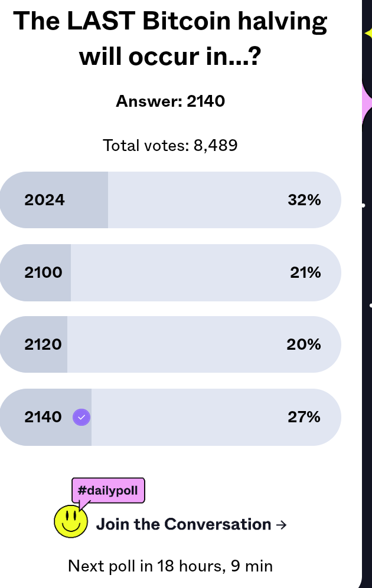Image resolution: width=372 pixels, height=588 pixels.
Task: Open the Join the Conversation link
Action: click(x=191, y=524)
